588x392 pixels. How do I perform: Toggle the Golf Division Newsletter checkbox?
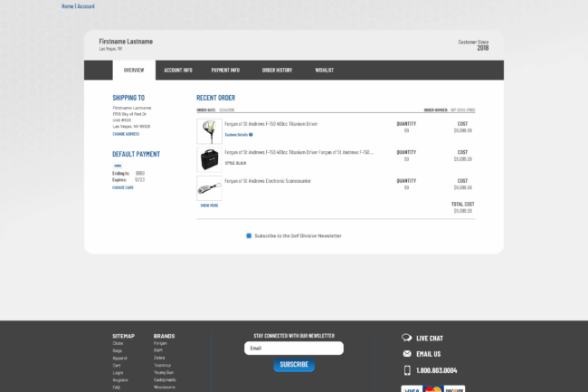pos(249,235)
